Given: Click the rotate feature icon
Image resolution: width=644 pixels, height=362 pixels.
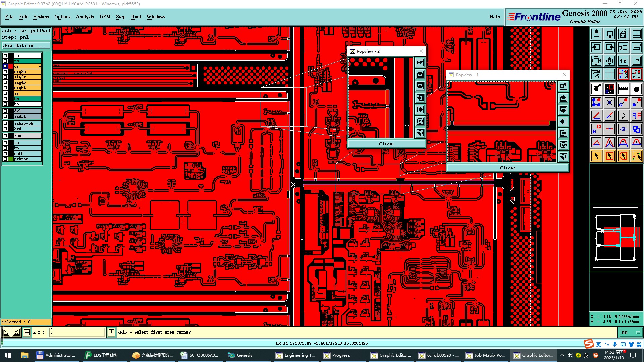Looking at the screenshot, I should point(623,116).
